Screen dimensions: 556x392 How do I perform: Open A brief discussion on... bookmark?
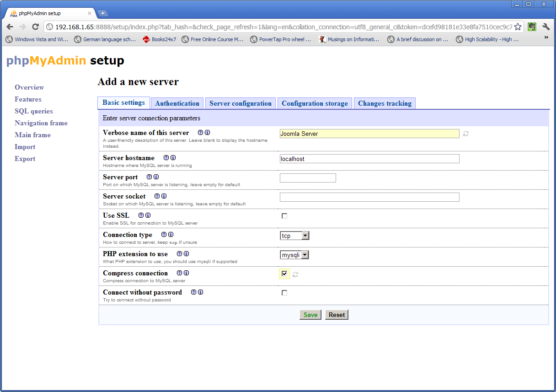pyautogui.click(x=418, y=39)
